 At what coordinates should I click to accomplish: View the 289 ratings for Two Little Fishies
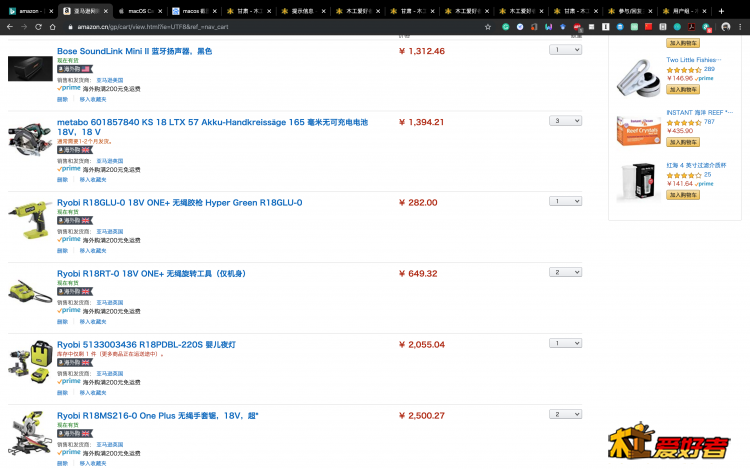point(709,69)
